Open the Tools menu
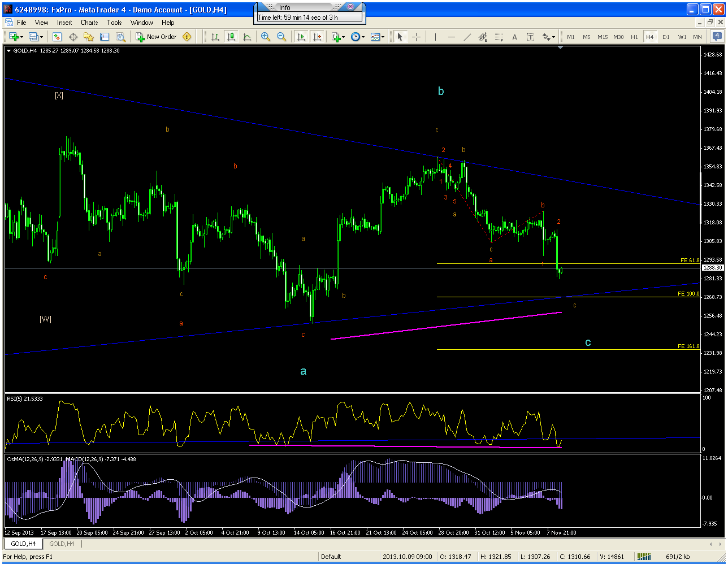The width and height of the screenshot is (728, 564). pos(114,23)
